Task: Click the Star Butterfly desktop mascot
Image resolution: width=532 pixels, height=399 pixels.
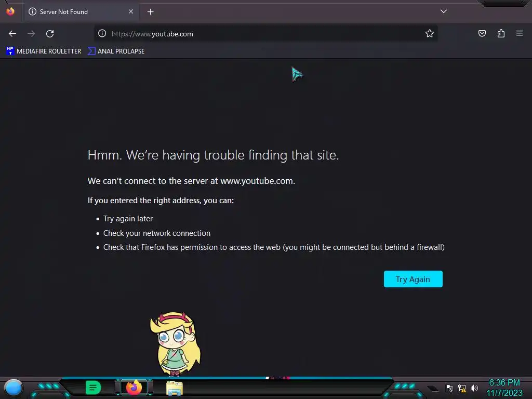Action: point(175,344)
